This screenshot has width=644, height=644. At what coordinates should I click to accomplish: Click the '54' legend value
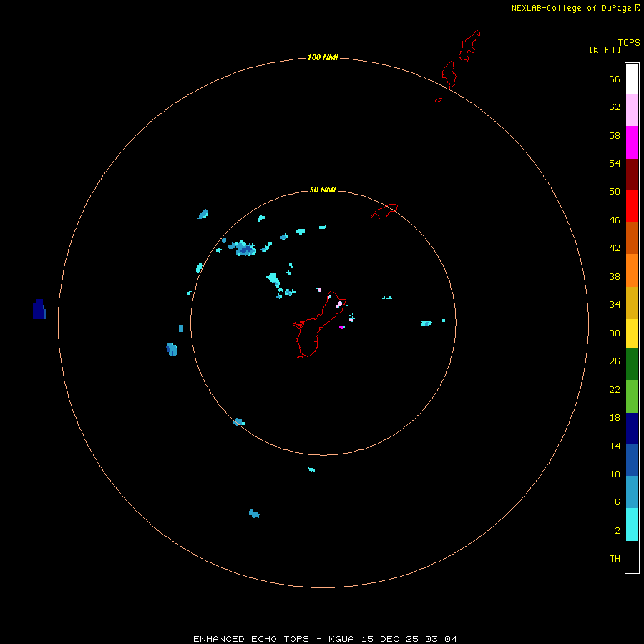[615, 163]
